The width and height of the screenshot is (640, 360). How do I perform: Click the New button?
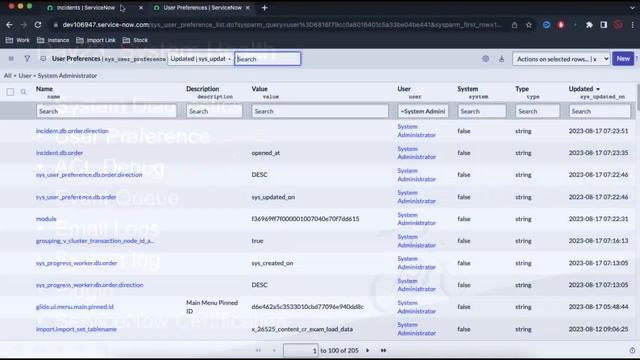pyautogui.click(x=623, y=59)
